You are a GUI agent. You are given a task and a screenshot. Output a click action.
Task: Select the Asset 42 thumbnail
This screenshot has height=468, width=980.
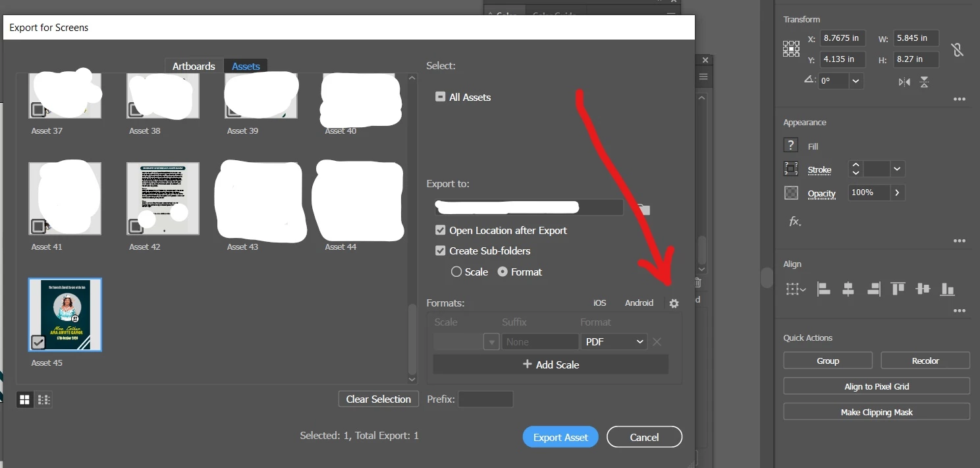pos(161,198)
